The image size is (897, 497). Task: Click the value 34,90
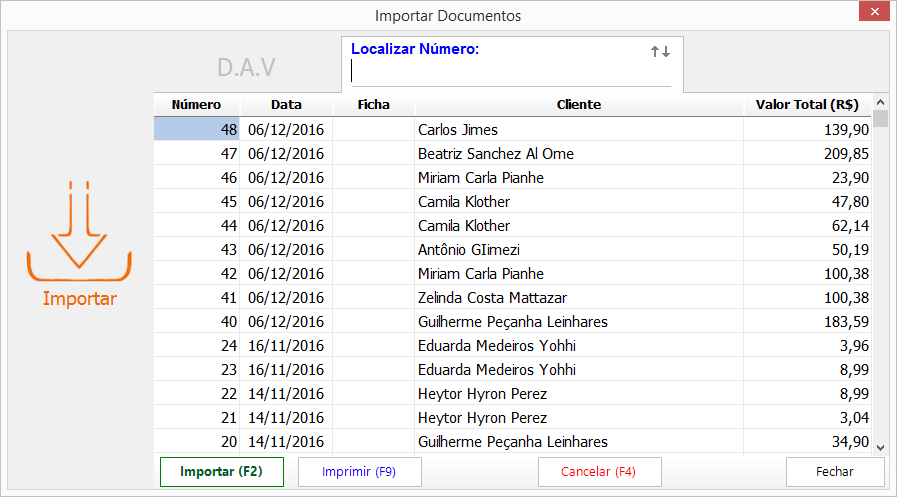click(x=850, y=442)
